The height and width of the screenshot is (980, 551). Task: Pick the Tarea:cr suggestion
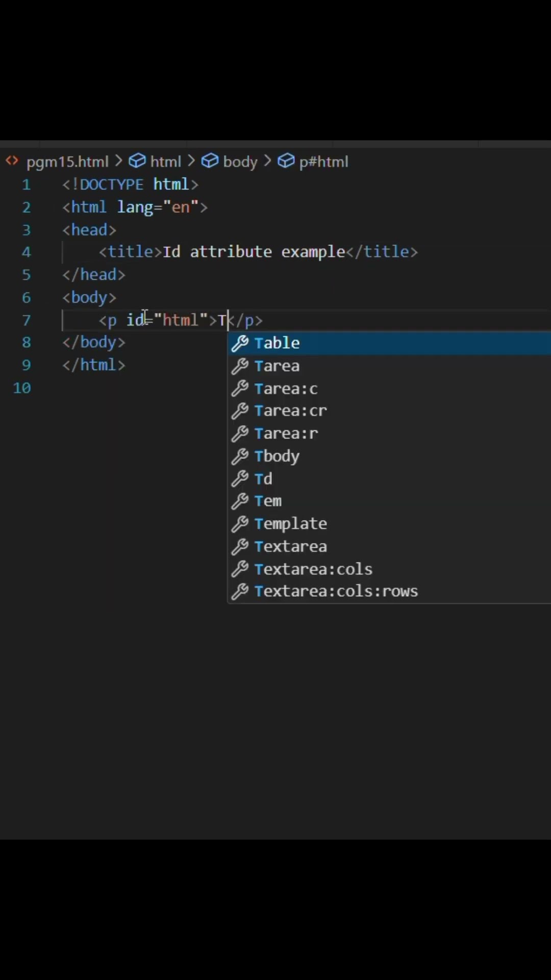coord(290,411)
